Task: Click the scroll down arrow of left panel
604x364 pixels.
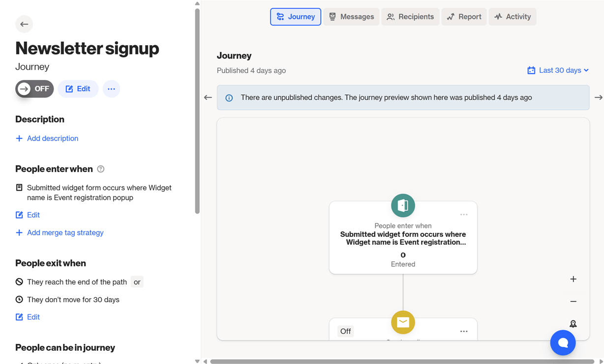Action: point(197,361)
